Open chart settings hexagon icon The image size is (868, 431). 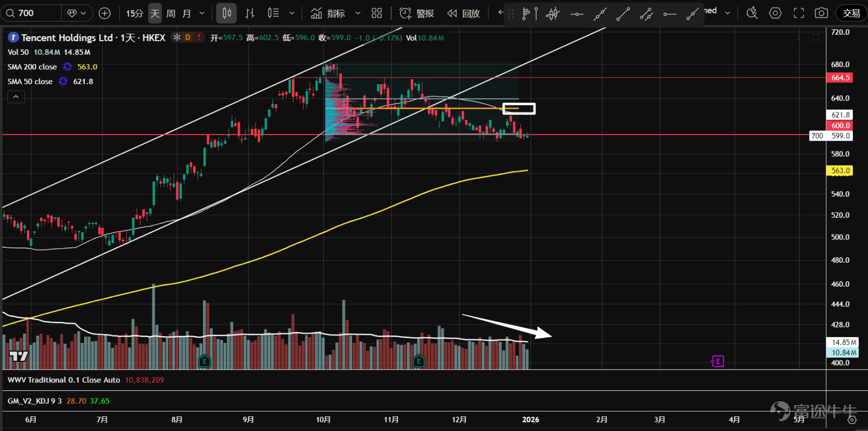[775, 13]
